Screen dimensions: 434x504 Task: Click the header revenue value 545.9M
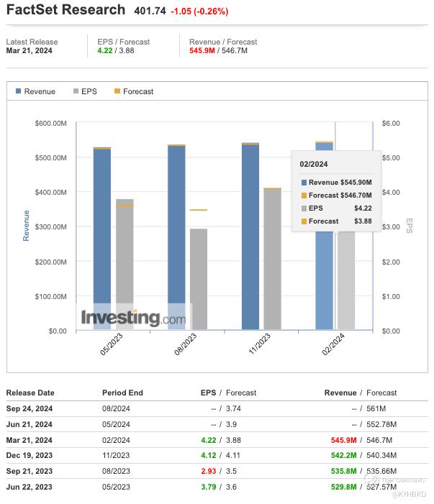(x=202, y=51)
